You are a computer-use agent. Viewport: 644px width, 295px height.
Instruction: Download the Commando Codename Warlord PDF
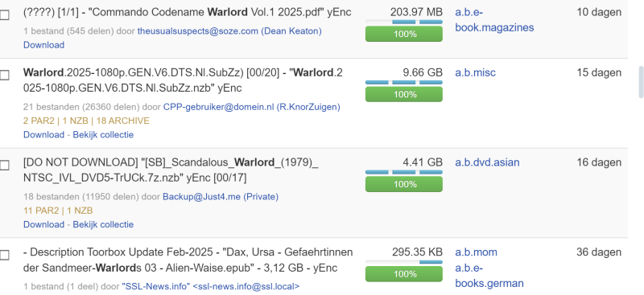[x=43, y=45]
